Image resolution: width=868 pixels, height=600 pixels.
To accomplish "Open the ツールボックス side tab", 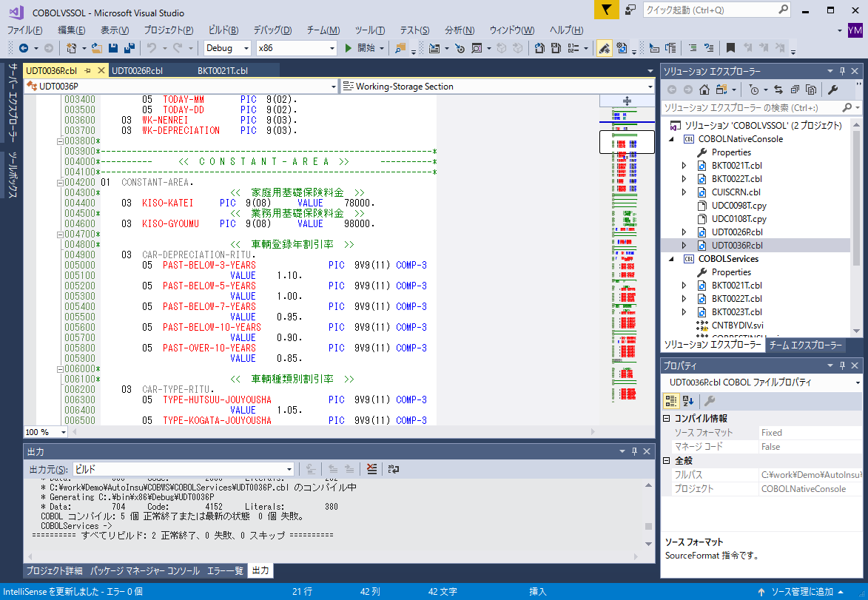I will 12,175.
